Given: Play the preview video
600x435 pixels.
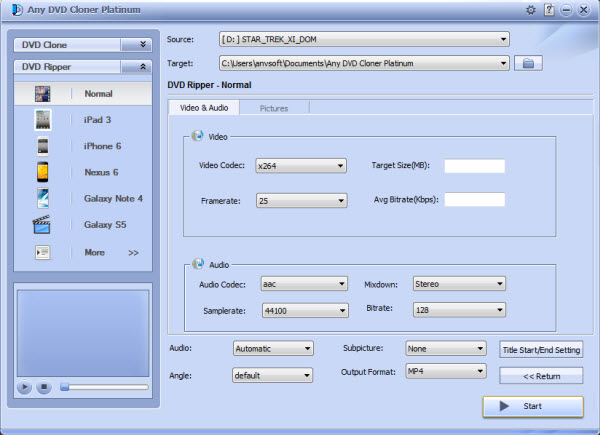Looking at the screenshot, I should click(24, 387).
